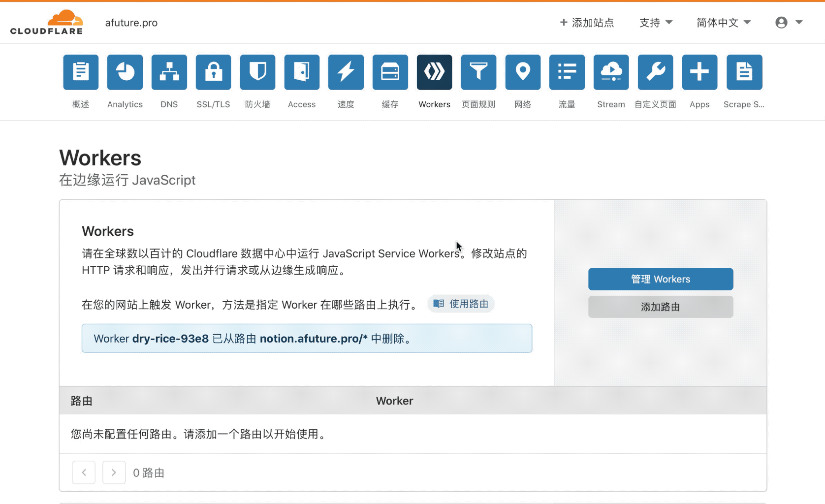Screen dimensions: 825x504
Task: Click the 0 路由 count label
Action: (149, 473)
